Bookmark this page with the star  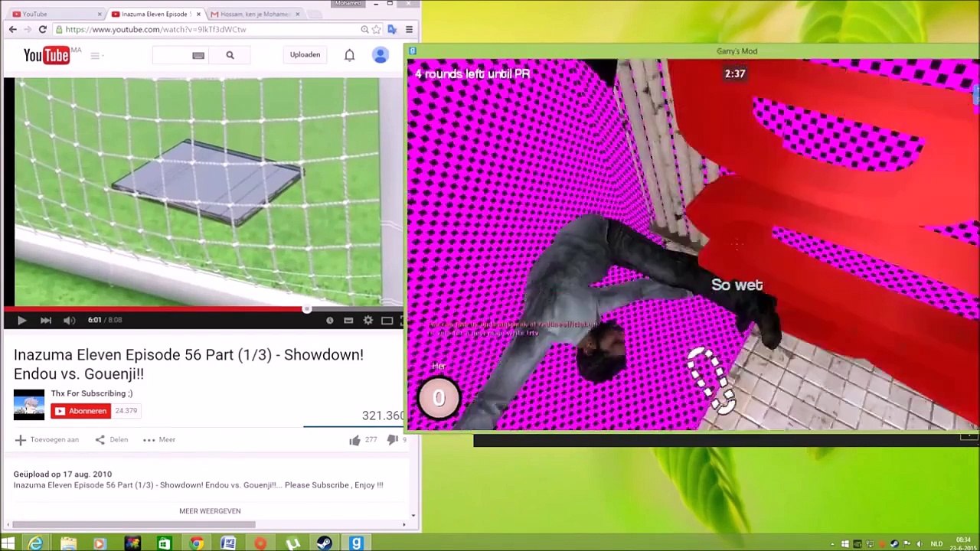point(376,29)
